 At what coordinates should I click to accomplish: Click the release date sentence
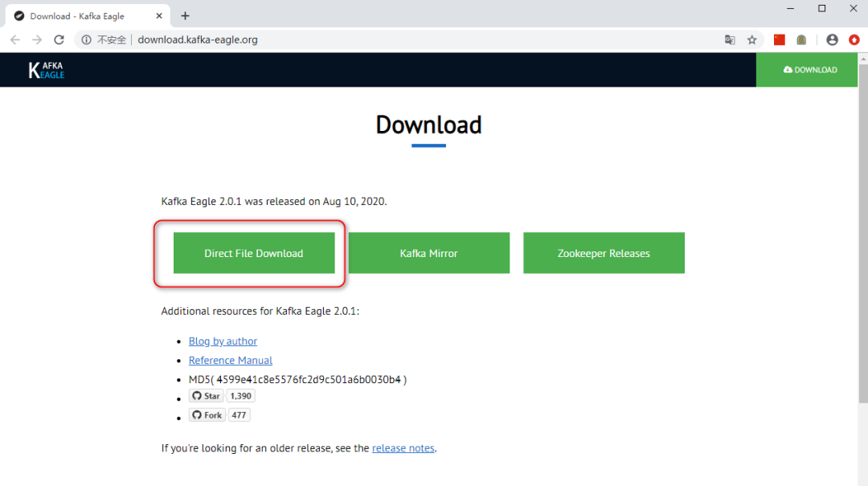pos(274,202)
